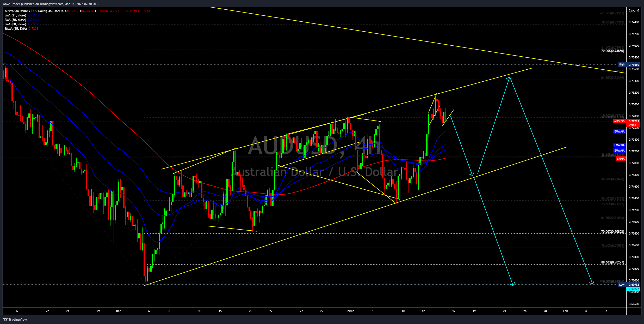Viewport: 644px width, 324px height.
Task: Click the 0.70000 price axis tick
Action: 634,280
